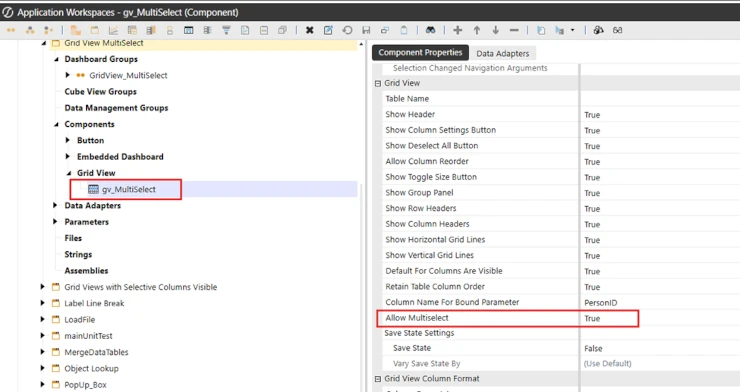This screenshot has width=740, height=392.
Task: Expand the Button components node
Action: point(67,140)
